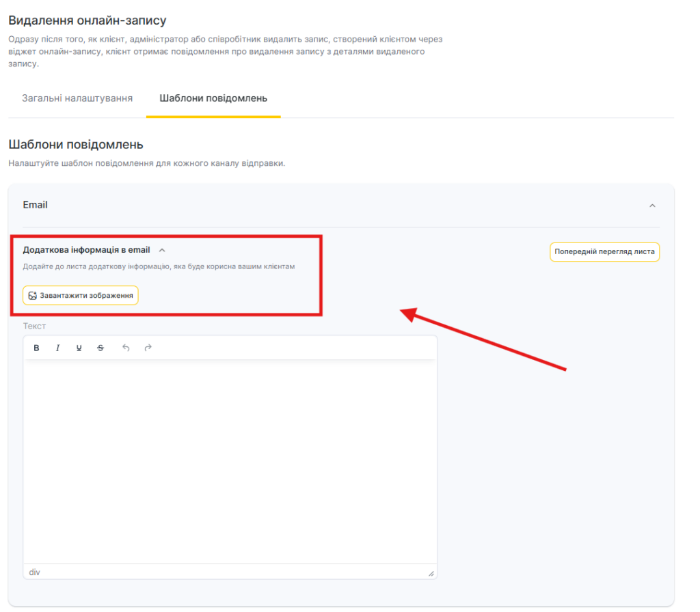Click the div element path in editor footer
700x612 pixels.
34,572
